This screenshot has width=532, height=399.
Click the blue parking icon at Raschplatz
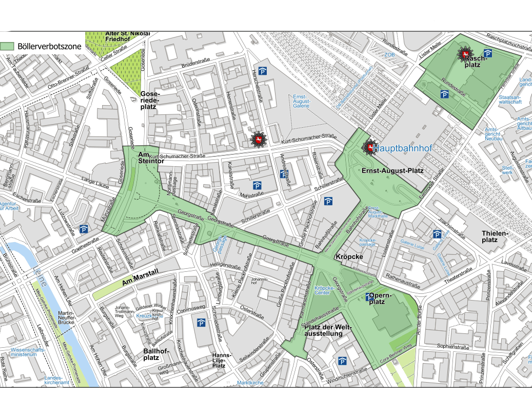pos(489,54)
